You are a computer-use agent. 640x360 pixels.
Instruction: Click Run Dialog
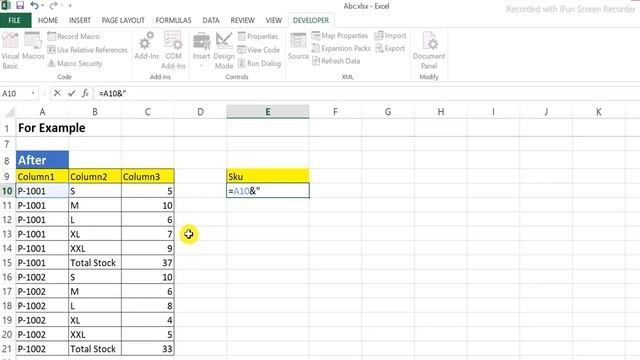[x=259, y=63]
